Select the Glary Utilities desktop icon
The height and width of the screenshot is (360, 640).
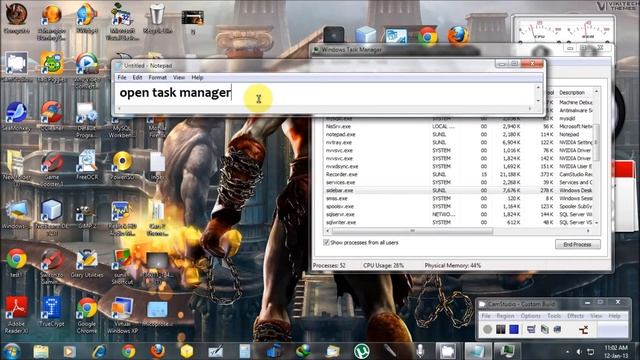point(87,263)
